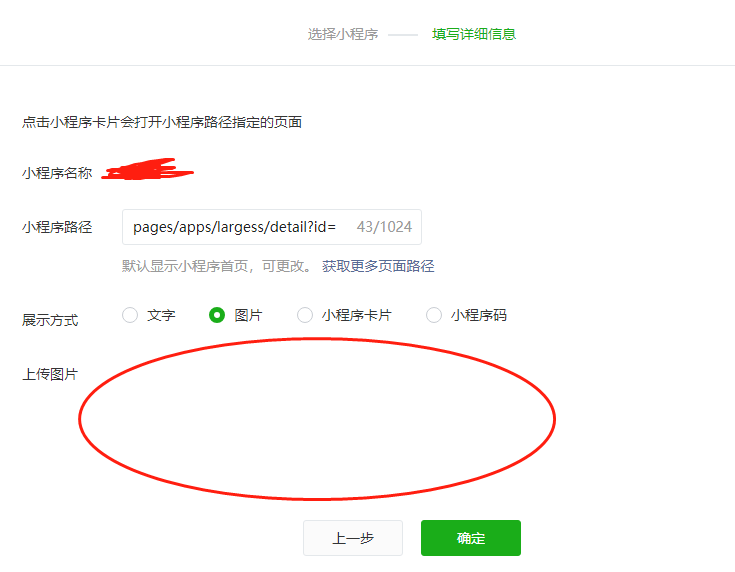Click the 小程序路径 field label
735x572 pixels.
pyautogui.click(x=57, y=227)
